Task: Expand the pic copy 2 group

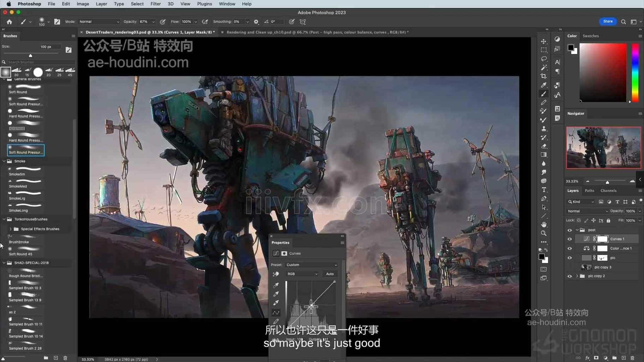Action: point(577,276)
